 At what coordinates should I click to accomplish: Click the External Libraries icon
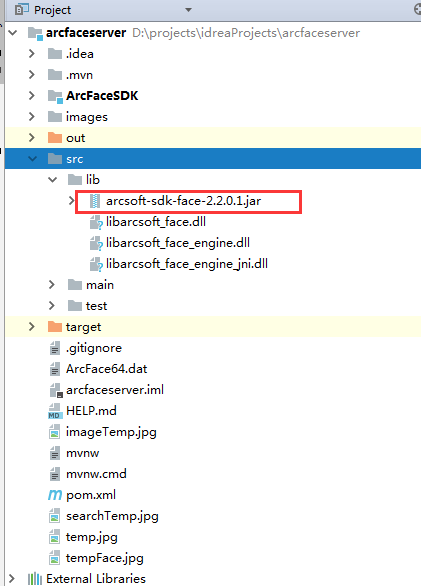35,579
